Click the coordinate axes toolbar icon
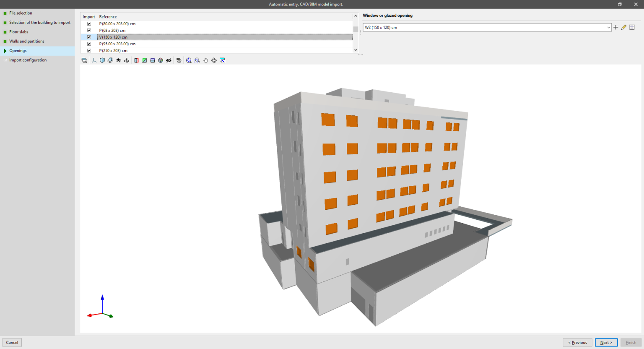This screenshot has width=644, height=349. (x=94, y=60)
